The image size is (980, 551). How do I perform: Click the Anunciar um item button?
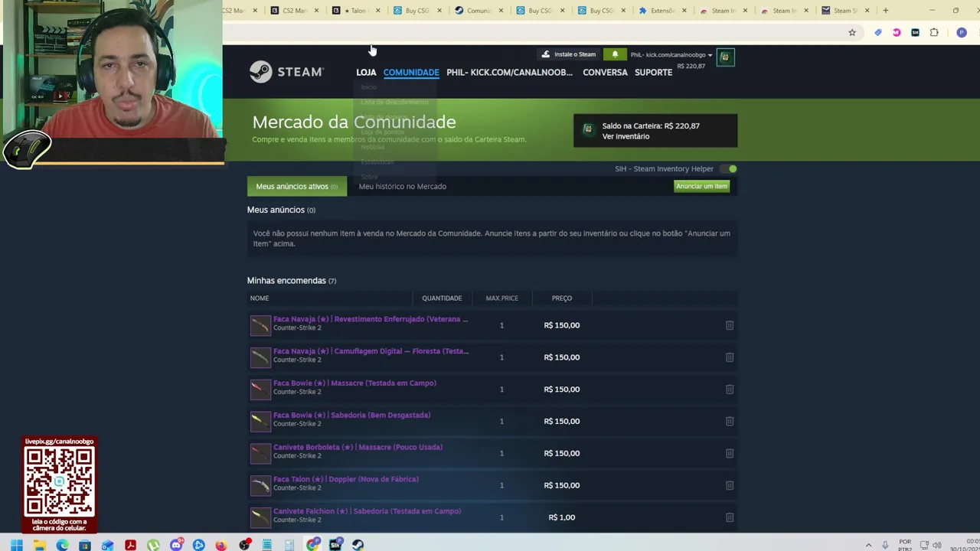702,186
